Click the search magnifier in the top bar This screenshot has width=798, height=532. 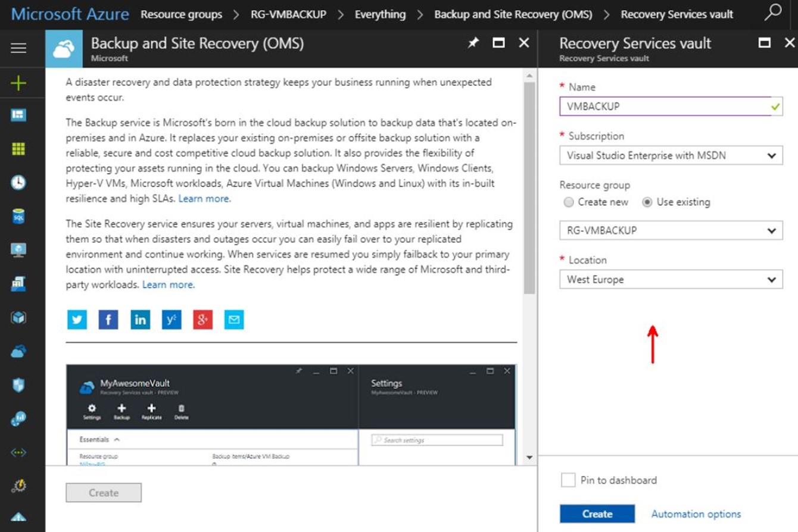(x=773, y=12)
